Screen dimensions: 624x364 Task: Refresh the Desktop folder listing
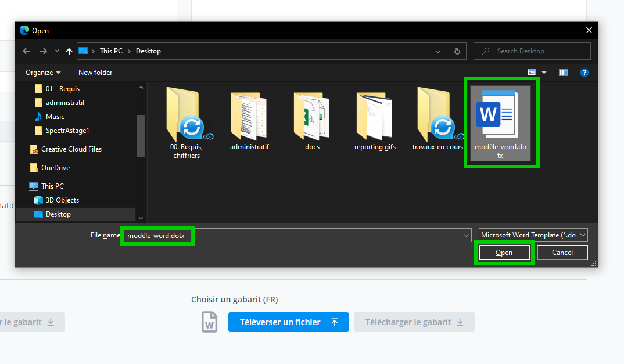tap(457, 51)
